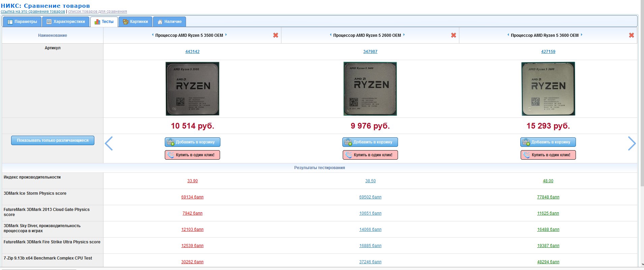This screenshot has height=270, width=644.
Task: Move Ryzen 5 3500 column left arrow
Action: pos(153,35)
